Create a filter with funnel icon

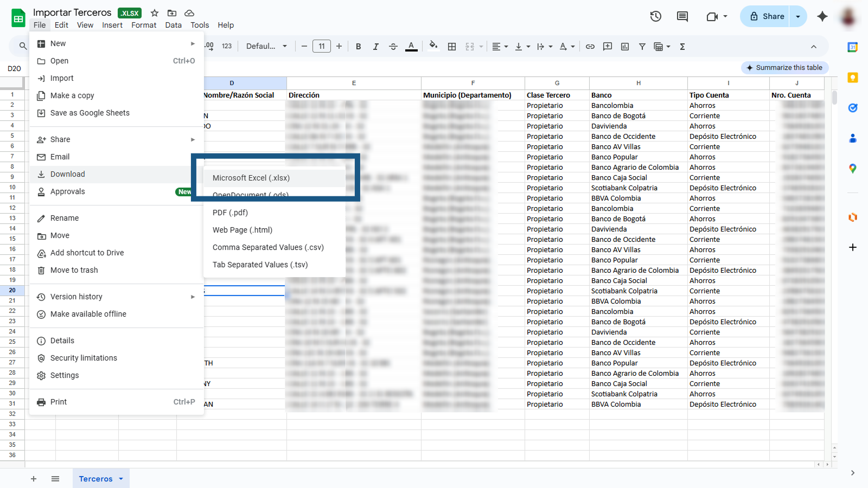642,47
